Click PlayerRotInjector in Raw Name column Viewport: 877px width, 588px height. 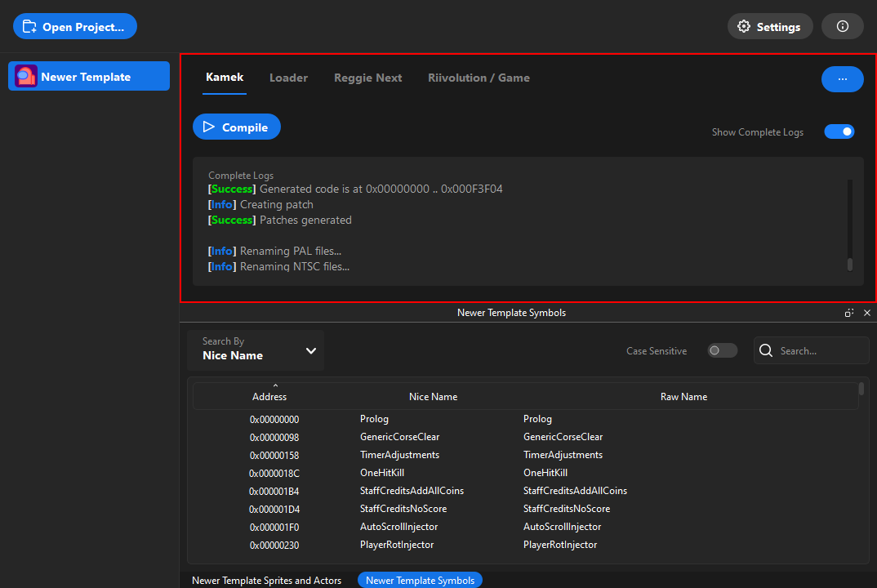[560, 545]
